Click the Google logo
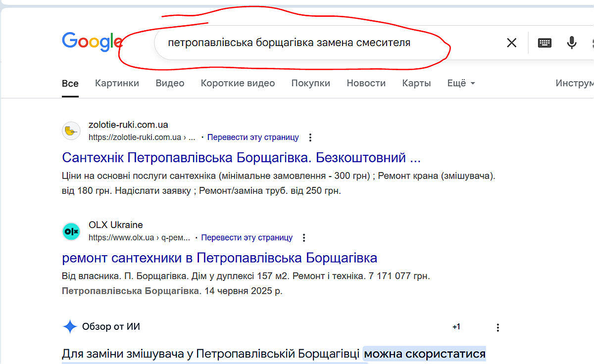 [x=92, y=42]
